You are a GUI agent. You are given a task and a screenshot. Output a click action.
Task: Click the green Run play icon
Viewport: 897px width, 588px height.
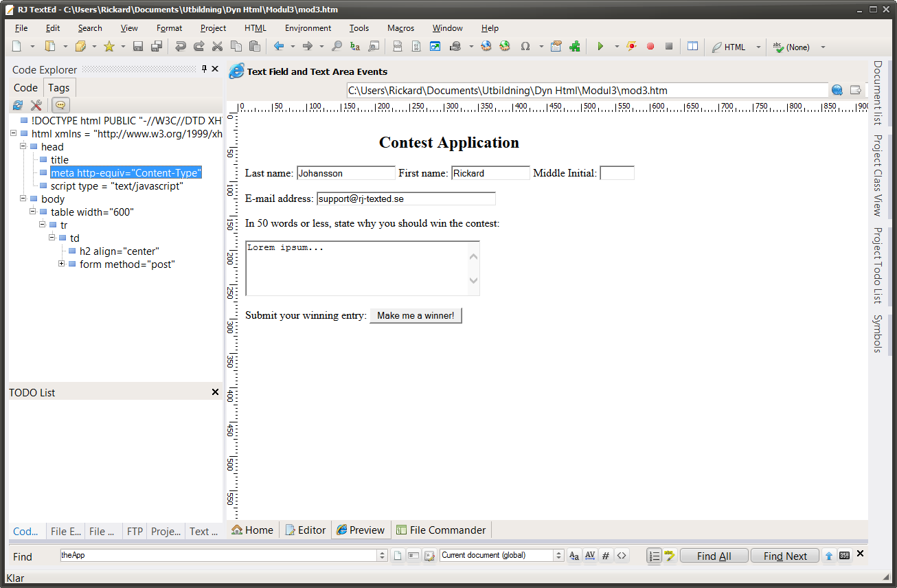click(600, 47)
